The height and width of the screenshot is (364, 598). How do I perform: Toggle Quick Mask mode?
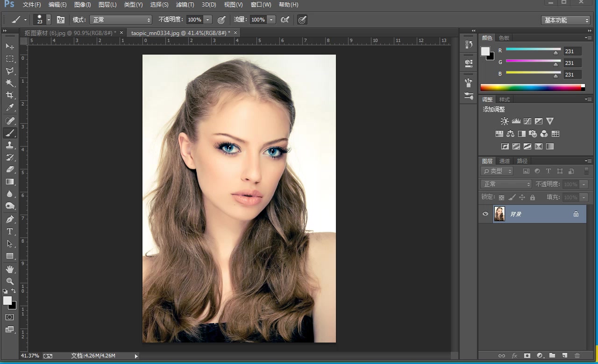click(10, 317)
